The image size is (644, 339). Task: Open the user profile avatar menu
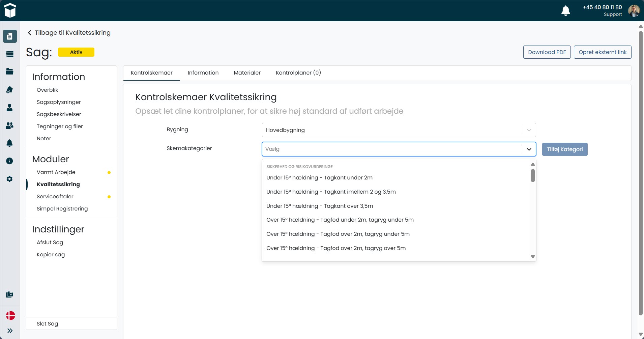634,11
